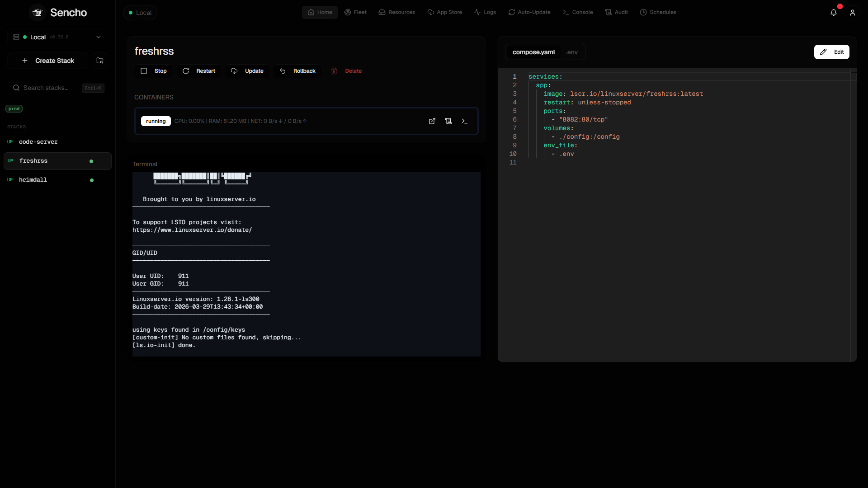Restart the freshrss stack

[199, 71]
